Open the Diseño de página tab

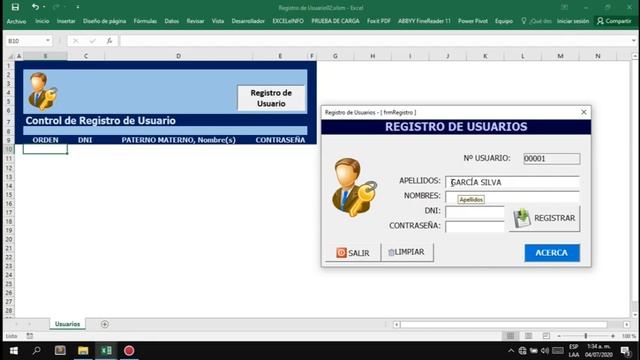click(x=104, y=21)
